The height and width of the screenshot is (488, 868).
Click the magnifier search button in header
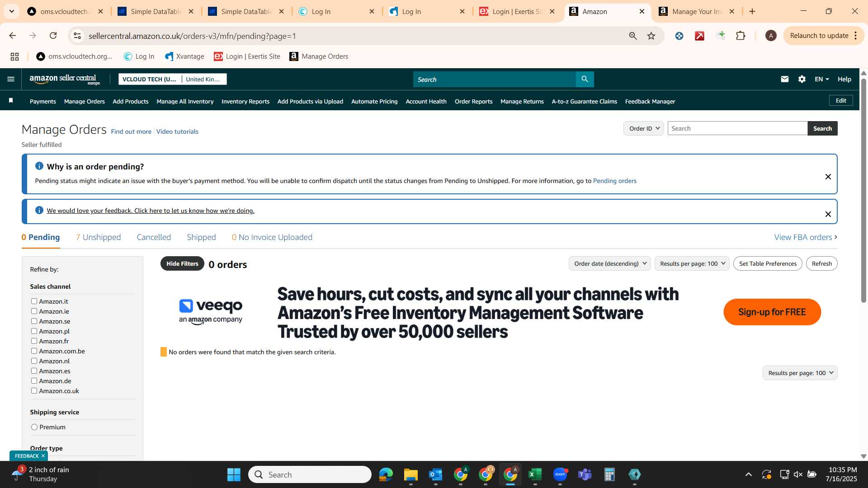(585, 80)
